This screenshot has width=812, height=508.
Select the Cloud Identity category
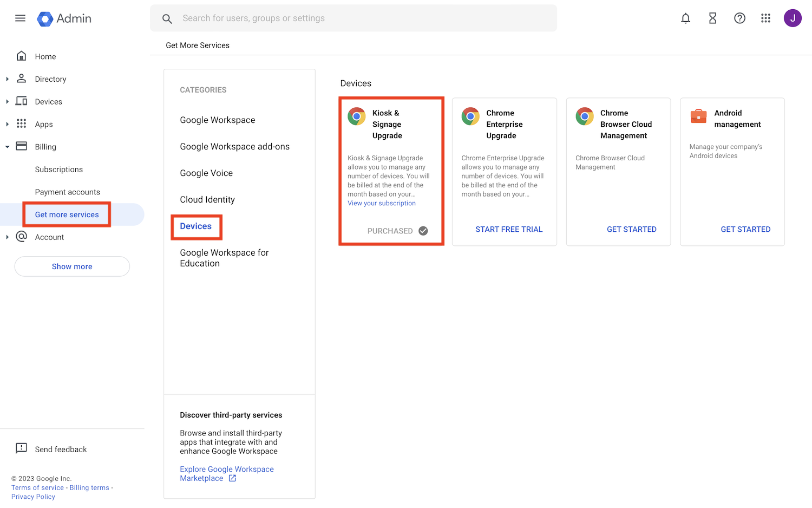click(207, 199)
